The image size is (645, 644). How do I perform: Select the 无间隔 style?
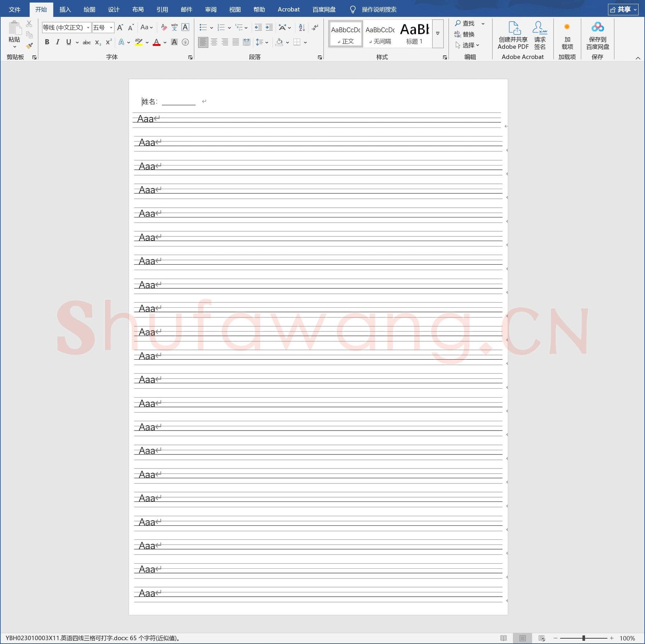pos(380,34)
